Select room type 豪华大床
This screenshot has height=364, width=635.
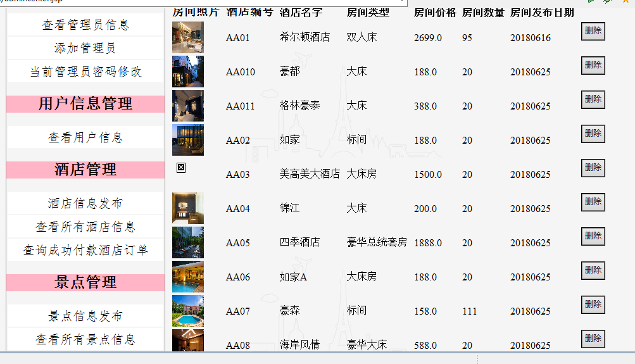click(367, 345)
